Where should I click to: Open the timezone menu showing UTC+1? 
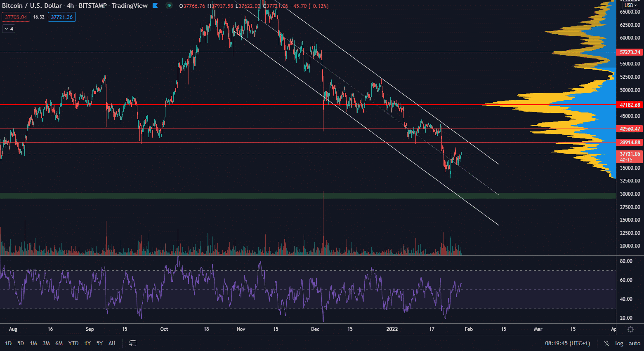point(567,343)
